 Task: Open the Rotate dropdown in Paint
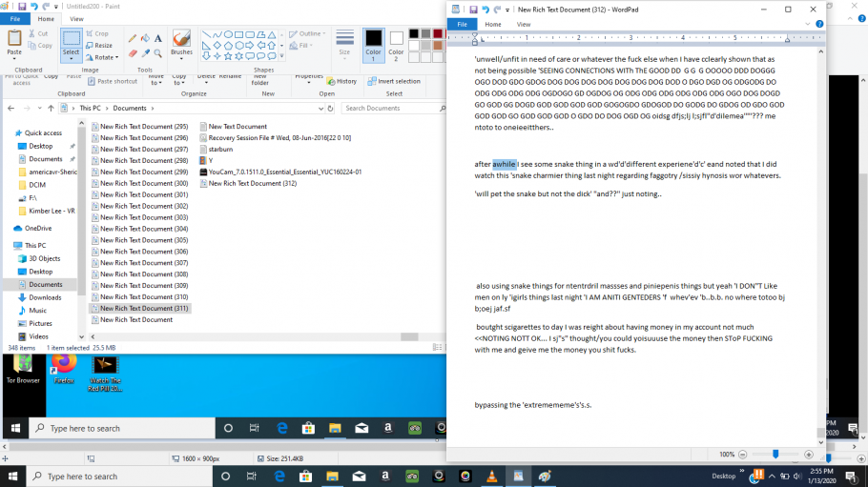116,57
